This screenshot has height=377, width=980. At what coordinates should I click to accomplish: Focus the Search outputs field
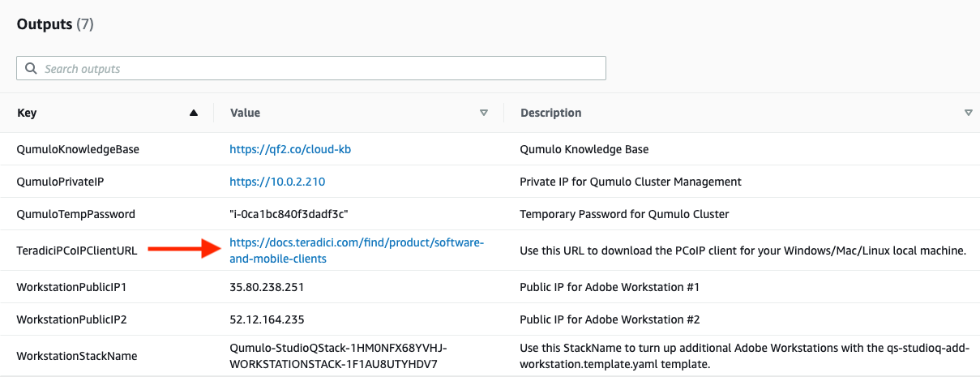point(311,68)
